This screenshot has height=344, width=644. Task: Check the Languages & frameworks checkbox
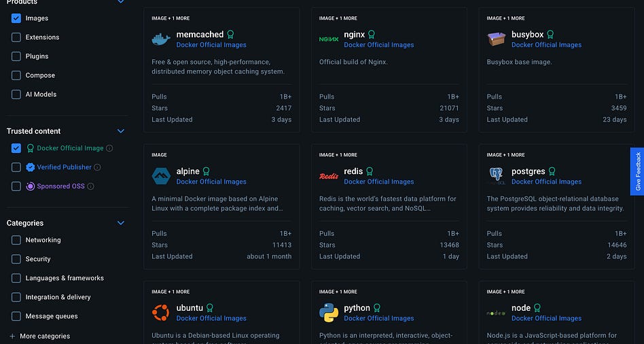tap(16, 278)
